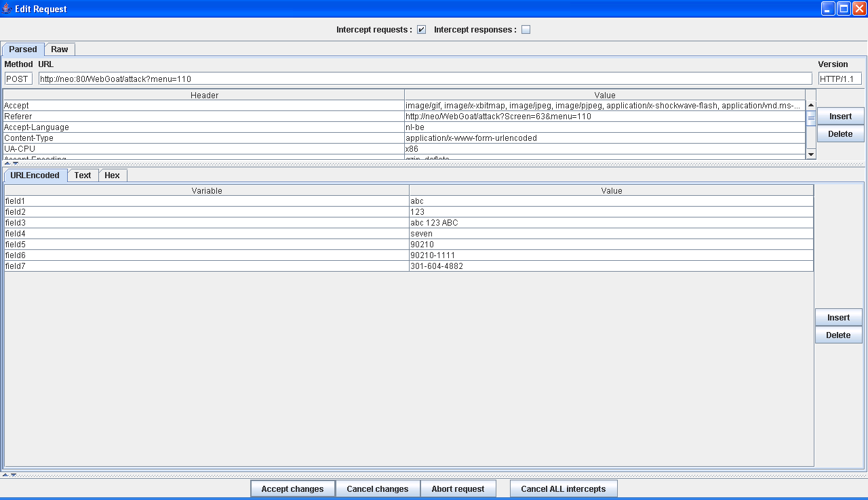Click the up arrow on the headers divider
The image size is (868, 500).
[x=7, y=163]
